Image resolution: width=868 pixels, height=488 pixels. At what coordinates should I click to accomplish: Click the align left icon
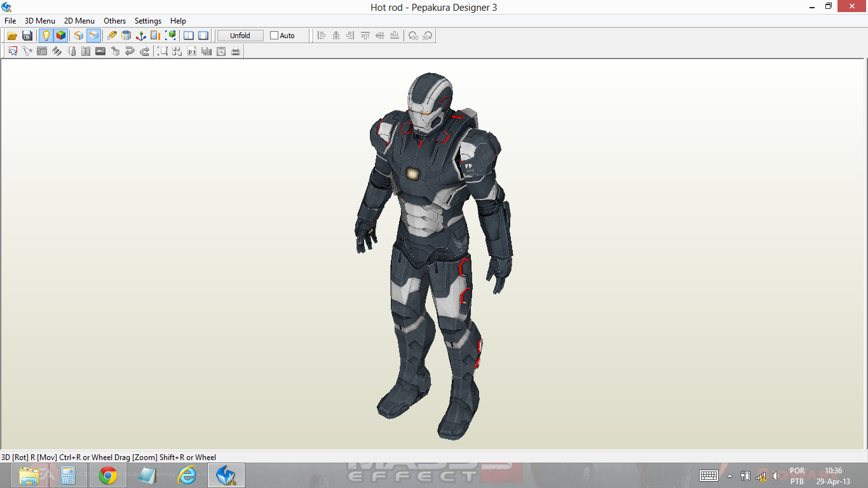pyautogui.click(x=322, y=36)
